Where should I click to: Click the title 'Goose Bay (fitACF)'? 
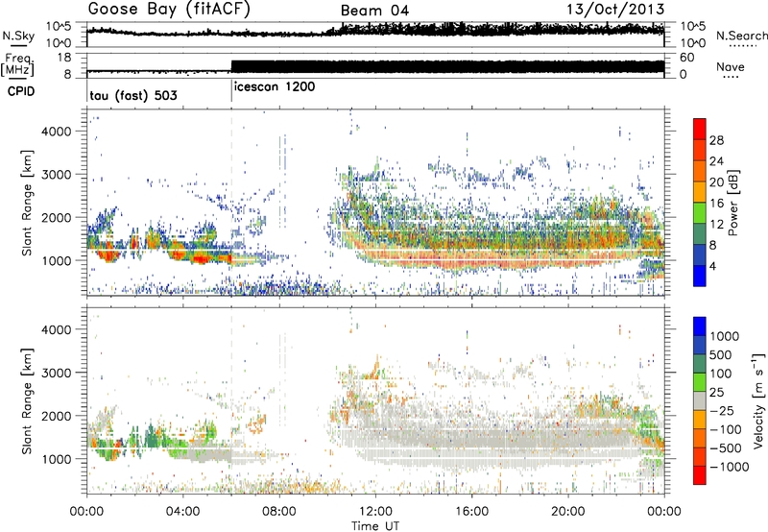(x=169, y=10)
